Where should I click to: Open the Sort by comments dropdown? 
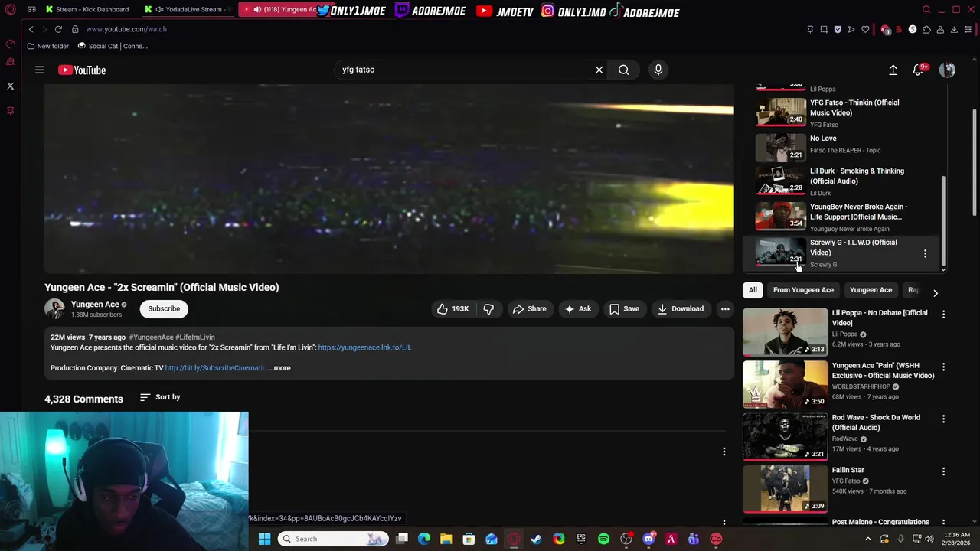tap(160, 397)
